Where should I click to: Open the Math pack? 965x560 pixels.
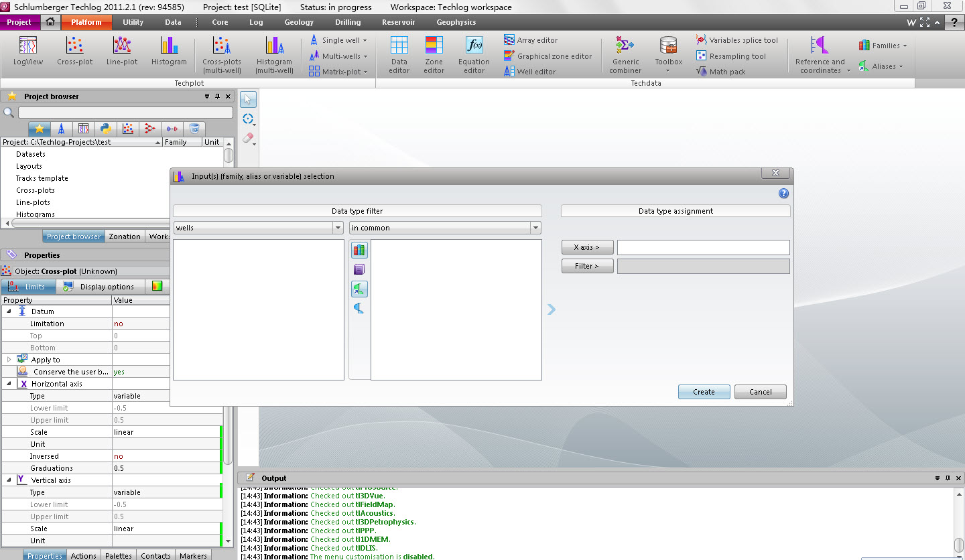tap(720, 72)
